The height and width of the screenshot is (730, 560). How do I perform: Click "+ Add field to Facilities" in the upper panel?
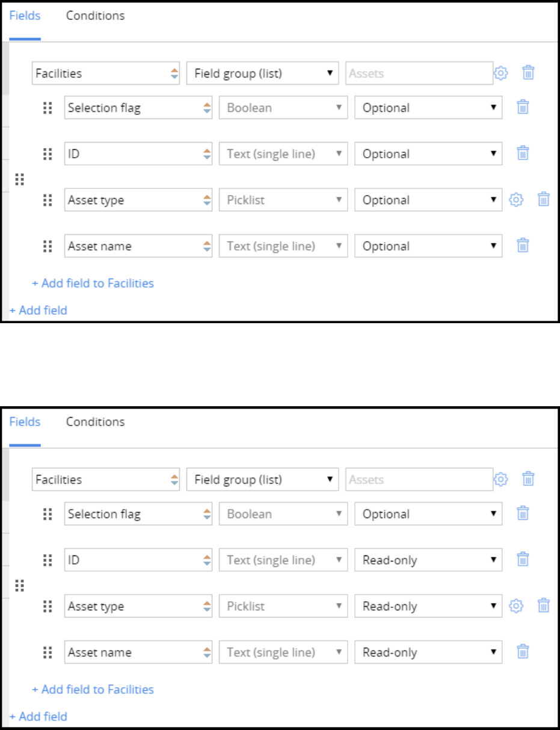93,283
